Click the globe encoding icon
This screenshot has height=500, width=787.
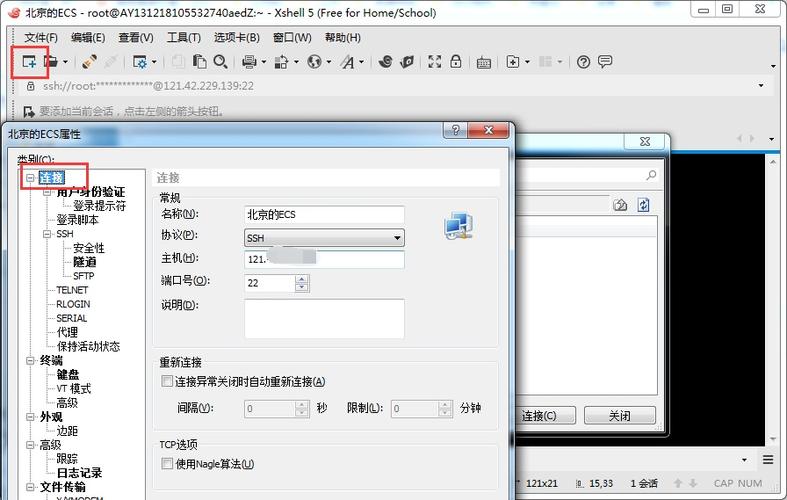314,62
